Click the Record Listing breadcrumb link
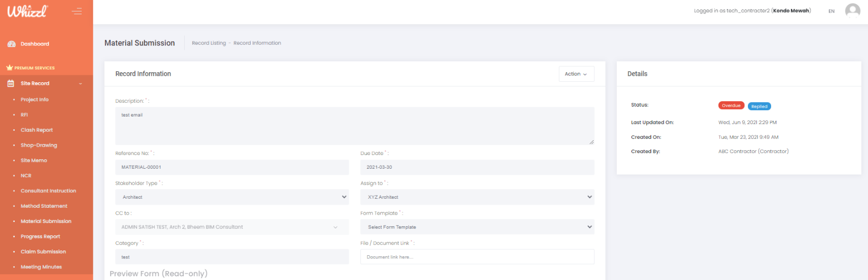Viewport: 868px width, 280px height. [209, 43]
